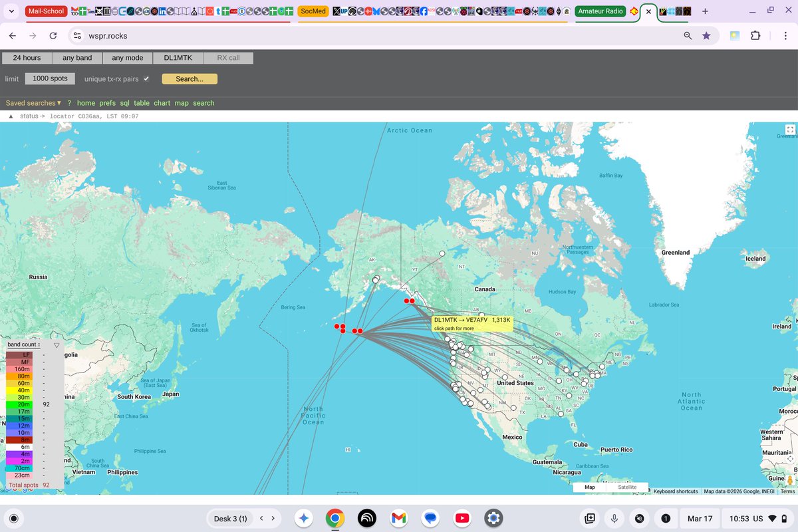Click the RX call input field
Screen dimensions: 798x532
click(x=228, y=58)
